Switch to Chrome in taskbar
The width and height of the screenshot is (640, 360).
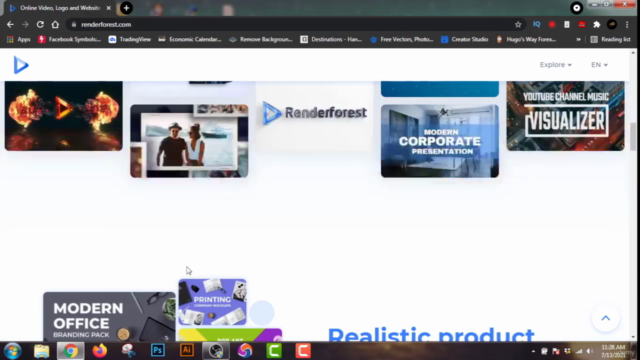tap(71, 351)
